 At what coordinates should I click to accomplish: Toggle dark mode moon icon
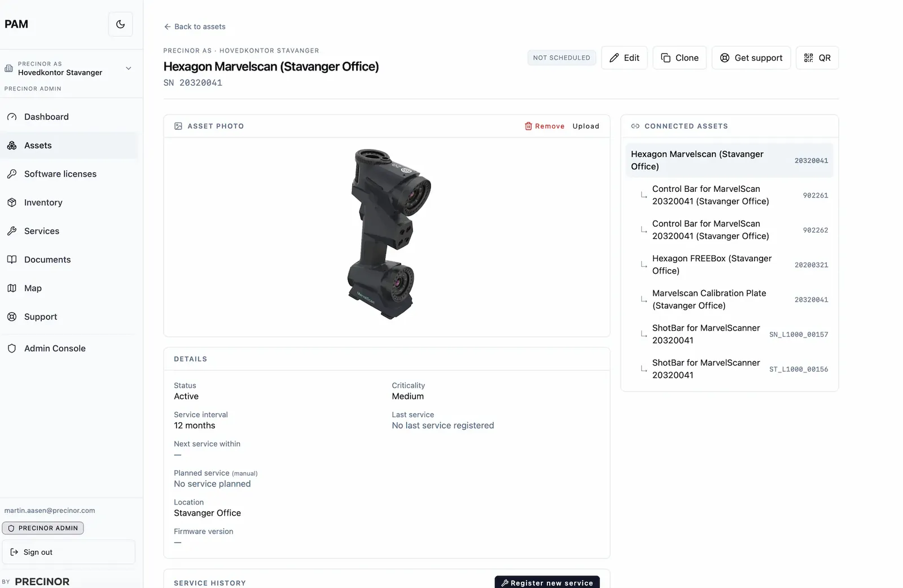(x=120, y=24)
